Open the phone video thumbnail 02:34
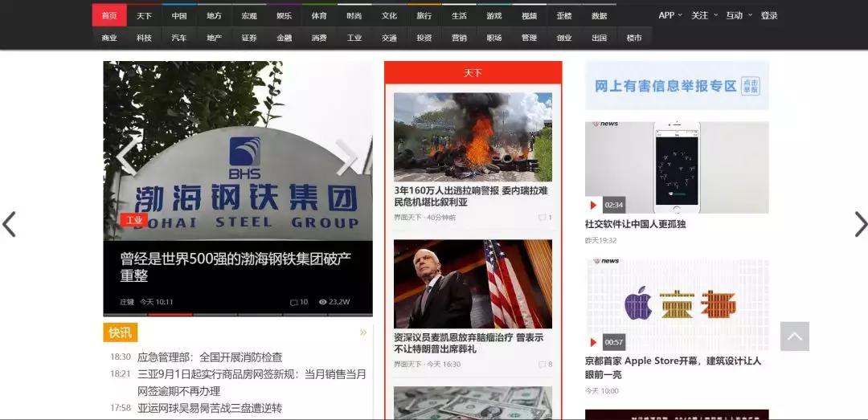This screenshot has width=868, height=420. click(x=677, y=168)
